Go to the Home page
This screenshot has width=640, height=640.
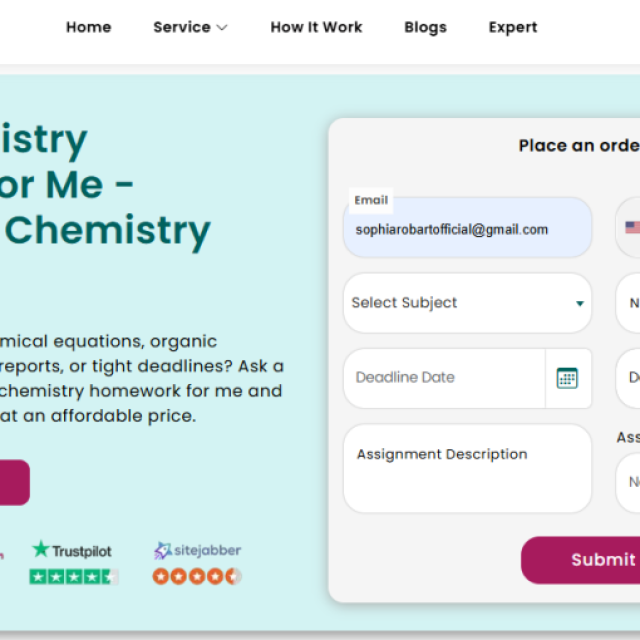88,27
